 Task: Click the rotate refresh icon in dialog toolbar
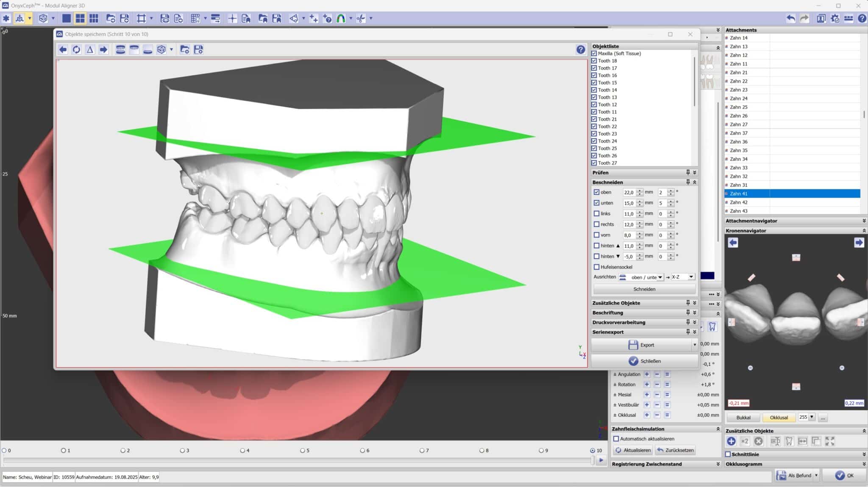(x=76, y=50)
